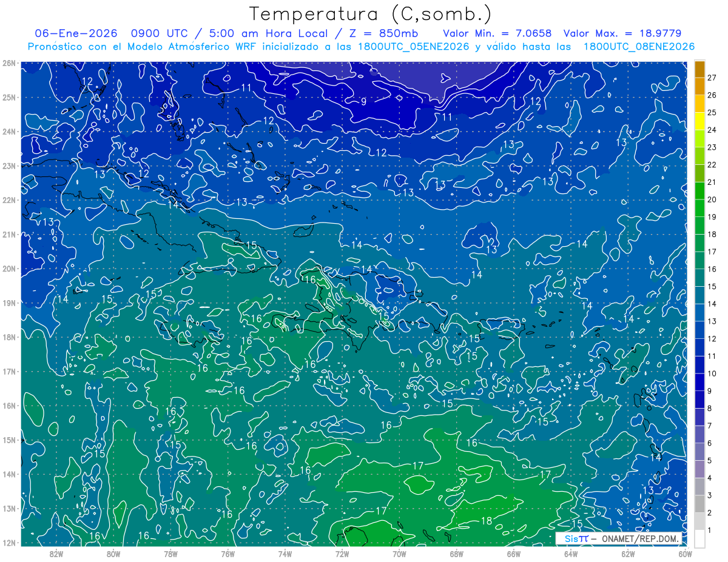Image resolution: width=728 pixels, height=562 pixels.
Task: Click the valid-until time "1800UTC_08ENE2026"
Action: [639, 47]
